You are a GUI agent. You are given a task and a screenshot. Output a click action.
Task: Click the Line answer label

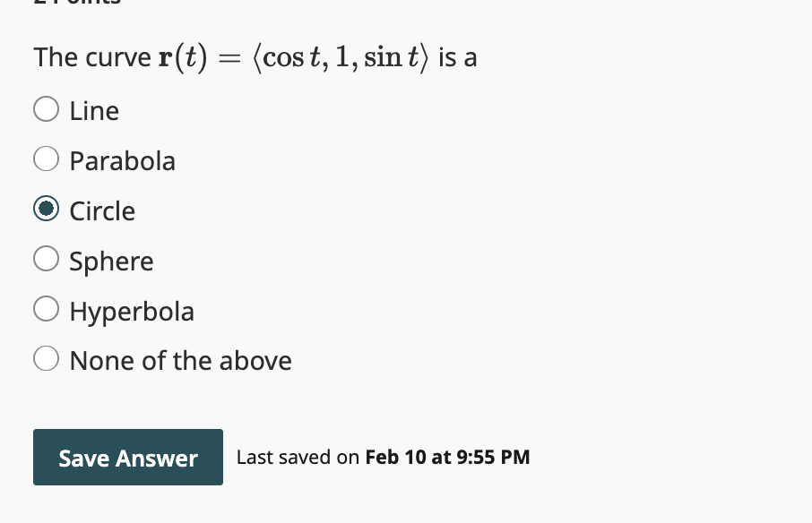coord(94,111)
